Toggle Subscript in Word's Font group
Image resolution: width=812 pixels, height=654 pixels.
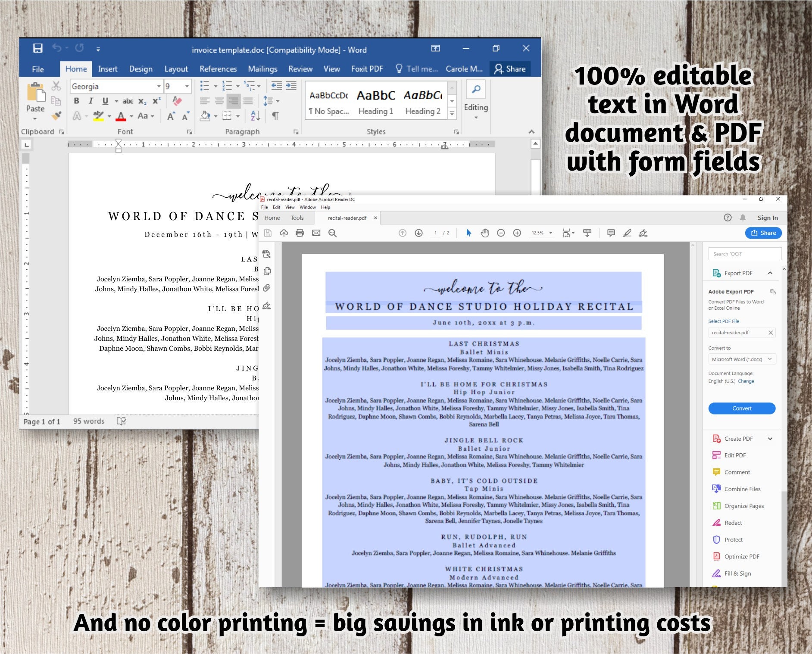142,101
